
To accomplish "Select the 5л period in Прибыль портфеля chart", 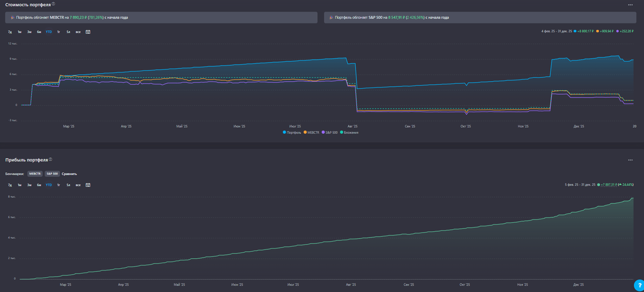I will click(x=68, y=185).
